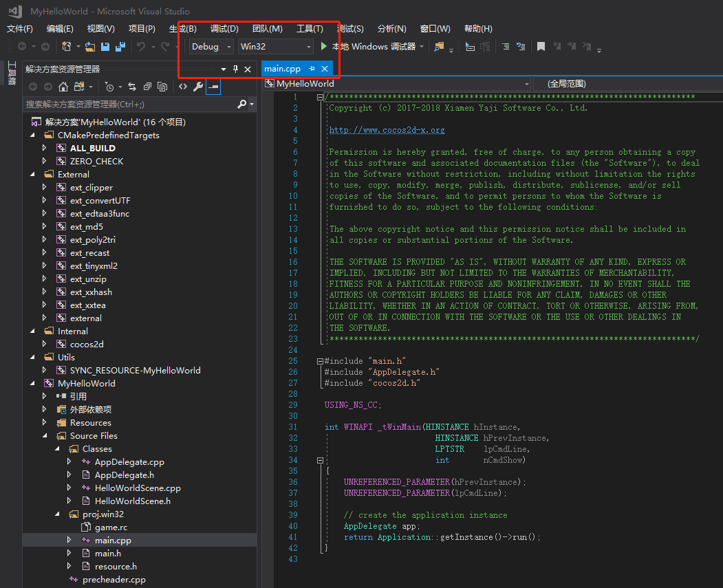This screenshot has width=723, height=588.
Task: Toggle Show All Files in Solution Explorer
Action: 162,87
